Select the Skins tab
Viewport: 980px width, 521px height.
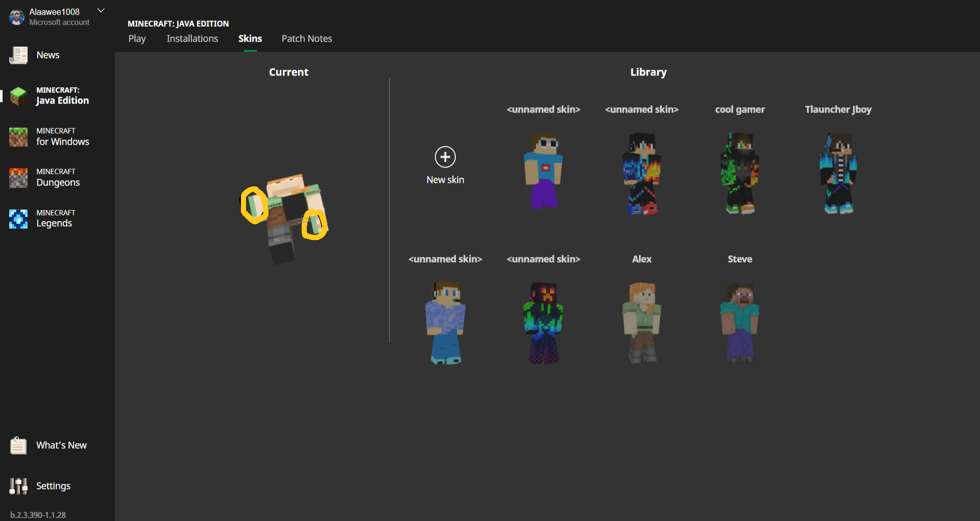click(250, 39)
